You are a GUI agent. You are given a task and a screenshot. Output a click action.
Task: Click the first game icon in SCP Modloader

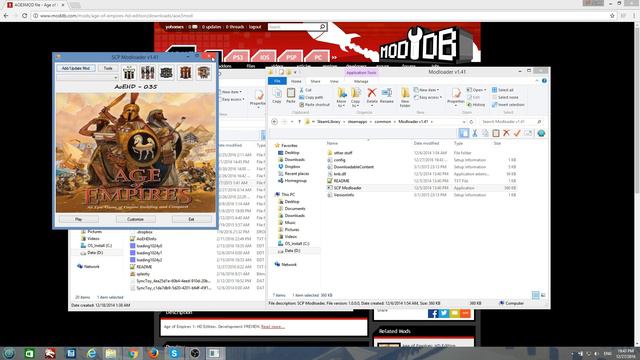coord(129,73)
